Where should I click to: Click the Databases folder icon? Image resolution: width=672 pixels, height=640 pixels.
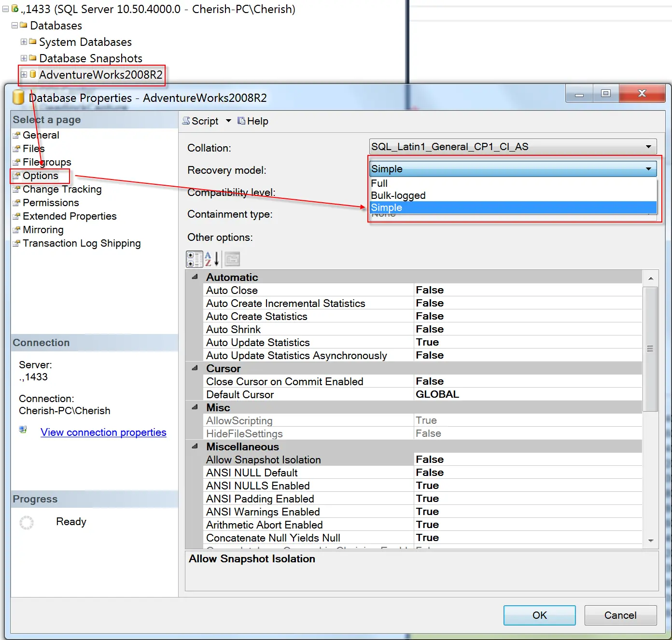click(23, 25)
